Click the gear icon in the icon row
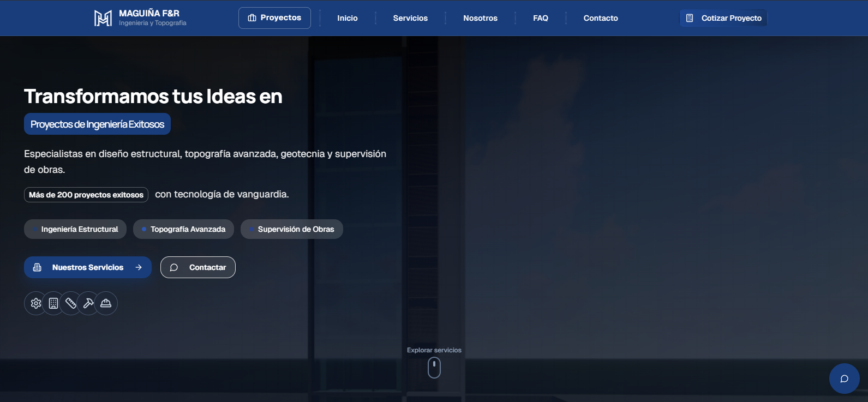This screenshot has height=402, width=868. (x=36, y=303)
